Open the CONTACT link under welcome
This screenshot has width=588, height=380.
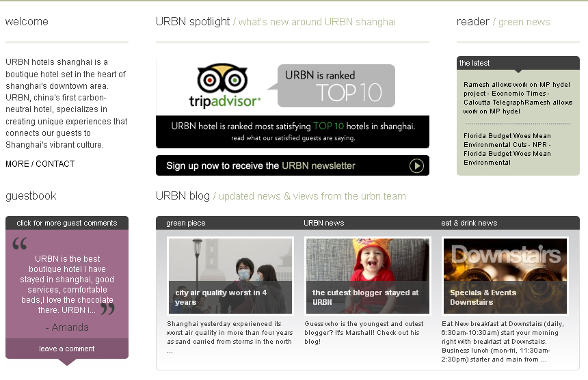tap(55, 164)
